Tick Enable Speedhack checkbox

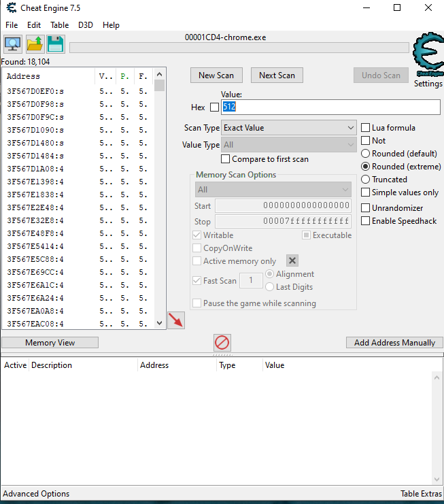coord(365,221)
